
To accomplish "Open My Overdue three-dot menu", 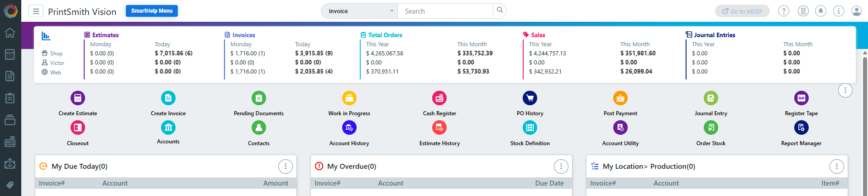I will click(x=561, y=167).
